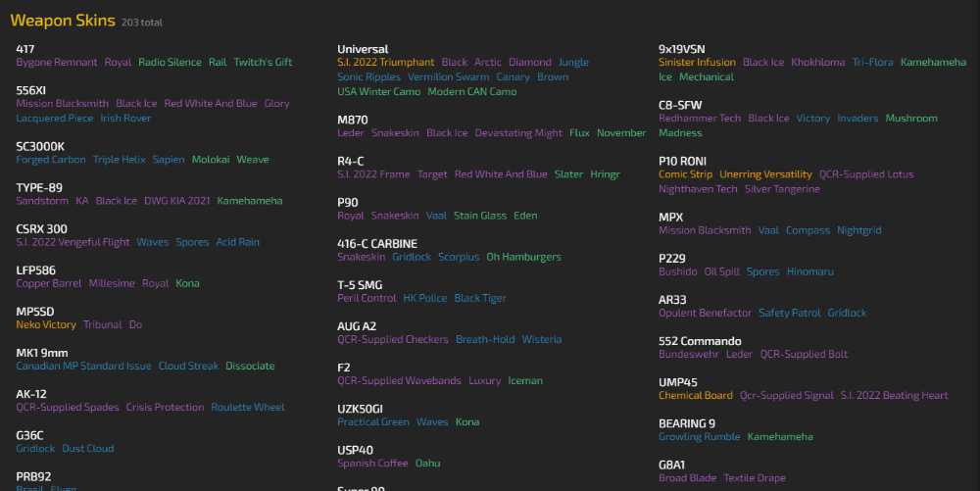This screenshot has height=491, width=980.
Task: Click the Growling Rumble skin under BEARING 9
Action: point(700,437)
